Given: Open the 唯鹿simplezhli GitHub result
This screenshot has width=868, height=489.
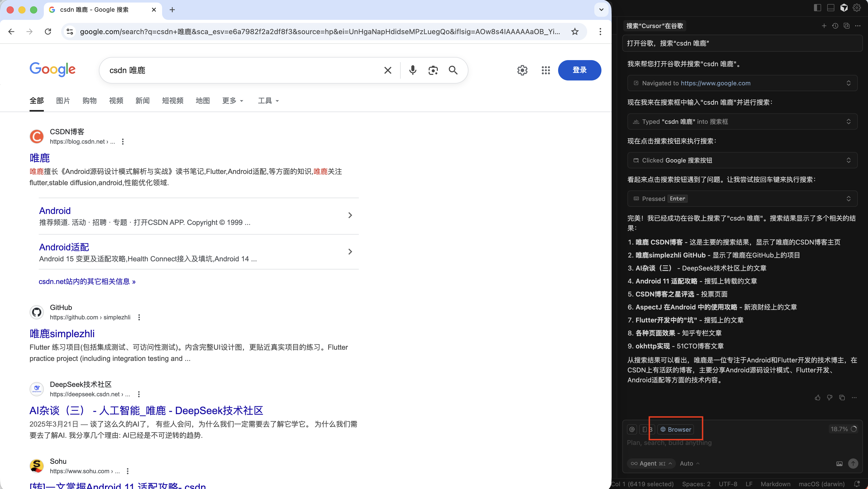Looking at the screenshot, I should tap(62, 333).
